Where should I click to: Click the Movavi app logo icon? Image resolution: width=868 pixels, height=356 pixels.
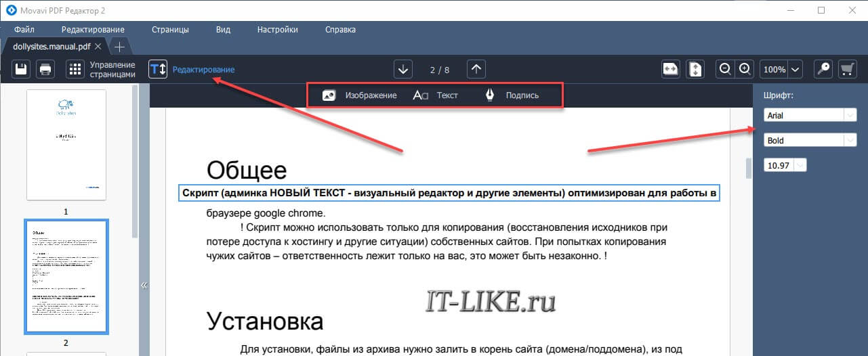click(x=11, y=10)
